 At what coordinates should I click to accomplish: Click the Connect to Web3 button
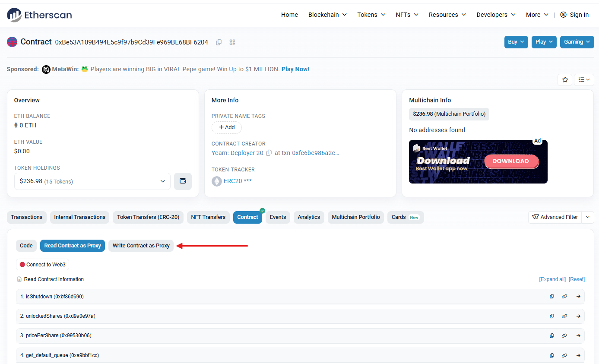click(x=42, y=265)
